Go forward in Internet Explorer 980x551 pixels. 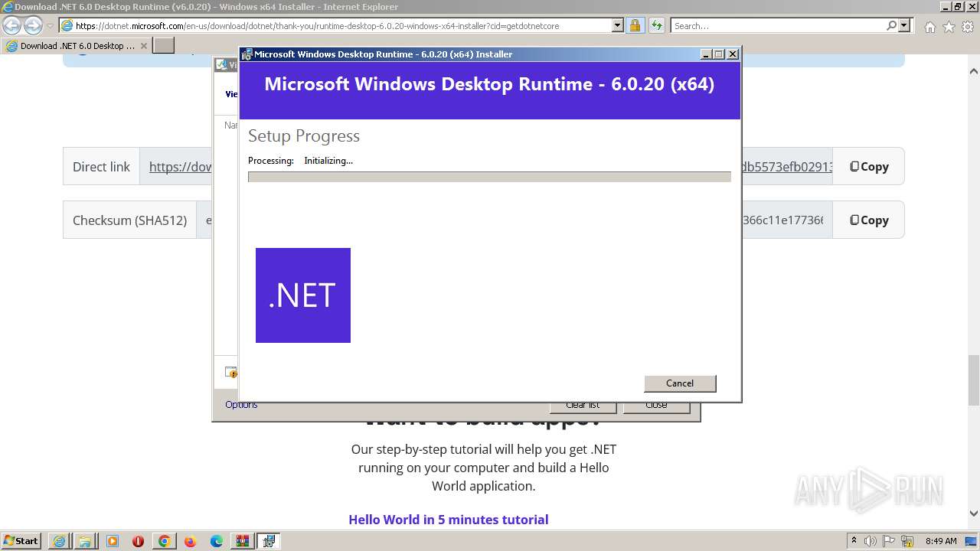(33, 25)
